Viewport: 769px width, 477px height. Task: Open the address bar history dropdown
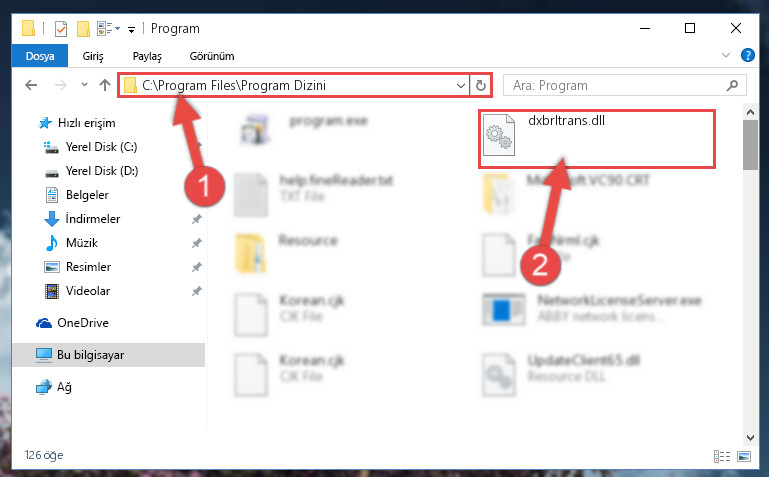[461, 86]
